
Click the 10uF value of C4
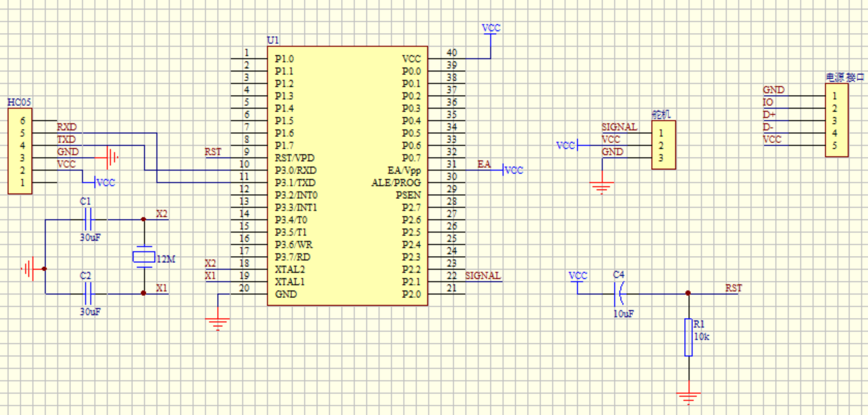point(623,313)
